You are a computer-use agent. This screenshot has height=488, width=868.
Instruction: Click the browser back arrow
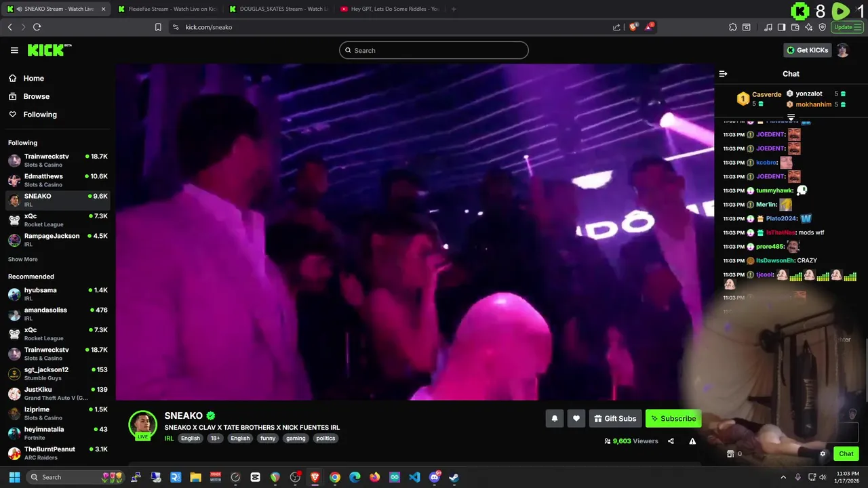9,27
